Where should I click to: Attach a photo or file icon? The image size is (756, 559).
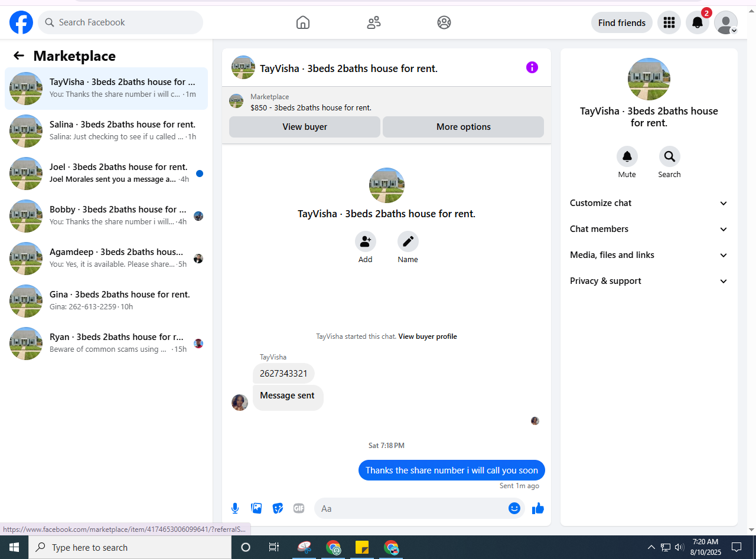tap(256, 508)
